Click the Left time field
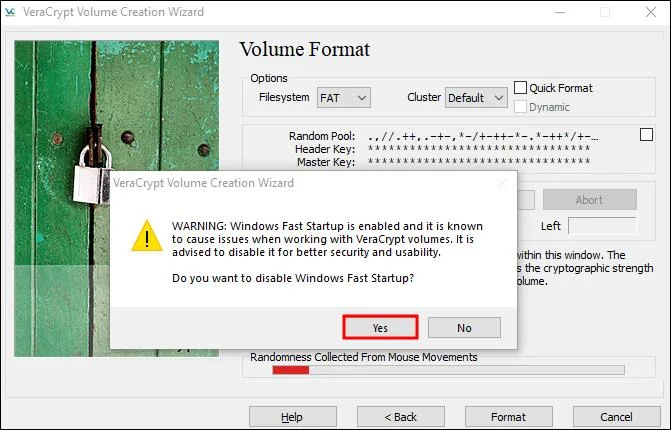Screen dimensions: 671x430 click(x=602, y=226)
